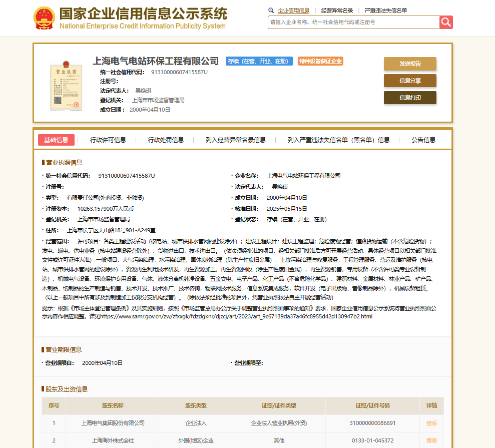Image resolution: width=495 pixels, height=448 pixels.
Task: Focus the enterprise name search input
Action: click(x=353, y=22)
